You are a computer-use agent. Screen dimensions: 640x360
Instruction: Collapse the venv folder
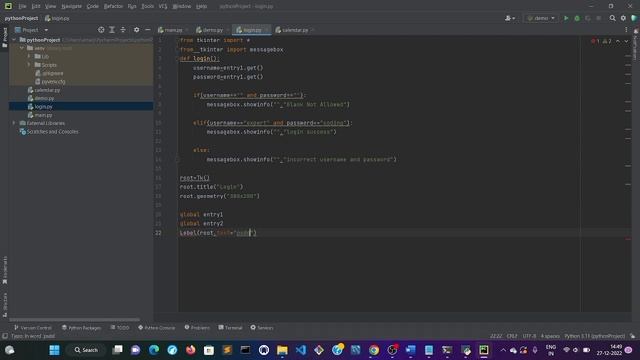coord(22,48)
